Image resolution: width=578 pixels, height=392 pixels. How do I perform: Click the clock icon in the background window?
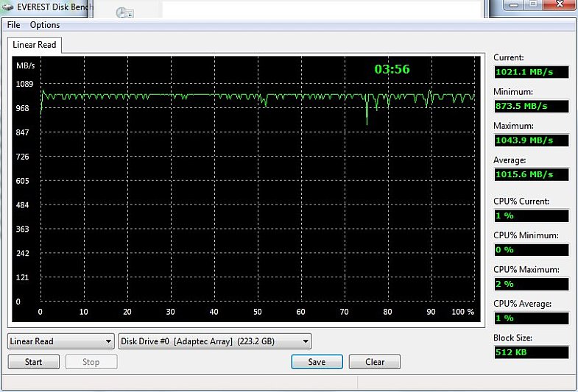click(x=124, y=13)
